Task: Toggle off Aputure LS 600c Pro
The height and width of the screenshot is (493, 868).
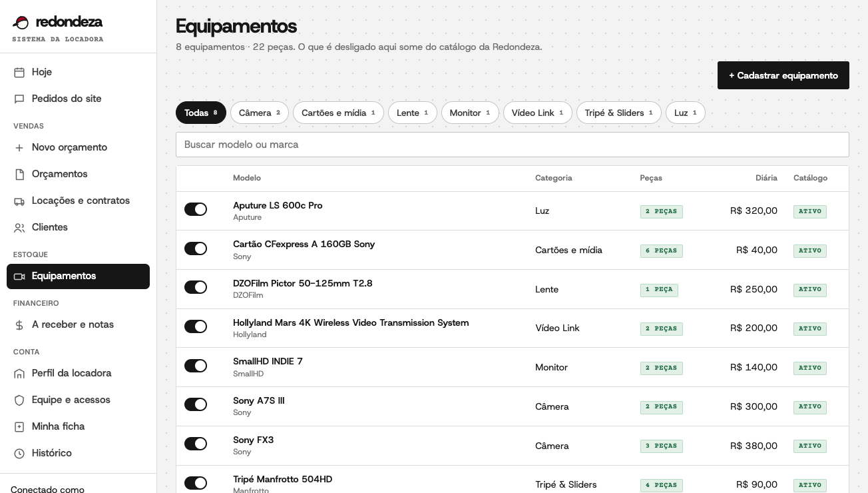Action: [196, 209]
